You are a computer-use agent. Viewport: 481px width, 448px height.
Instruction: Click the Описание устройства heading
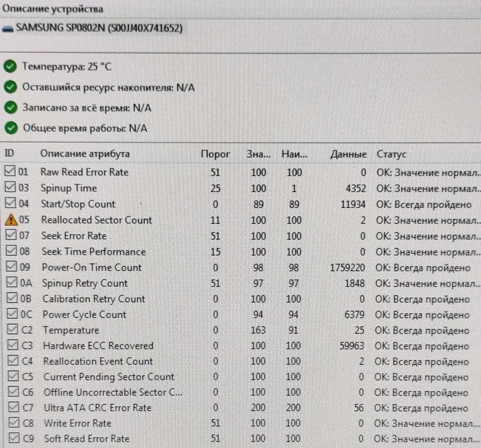pyautogui.click(x=52, y=8)
